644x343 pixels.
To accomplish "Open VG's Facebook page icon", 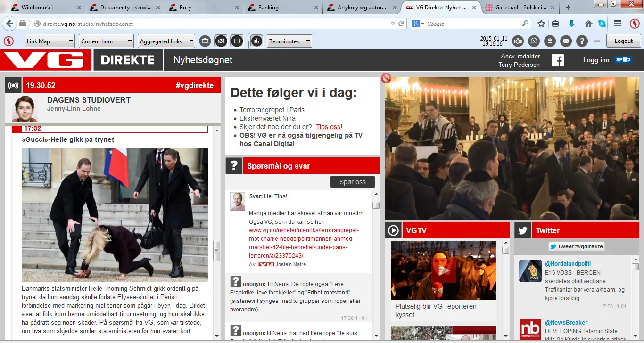I will 558,60.
